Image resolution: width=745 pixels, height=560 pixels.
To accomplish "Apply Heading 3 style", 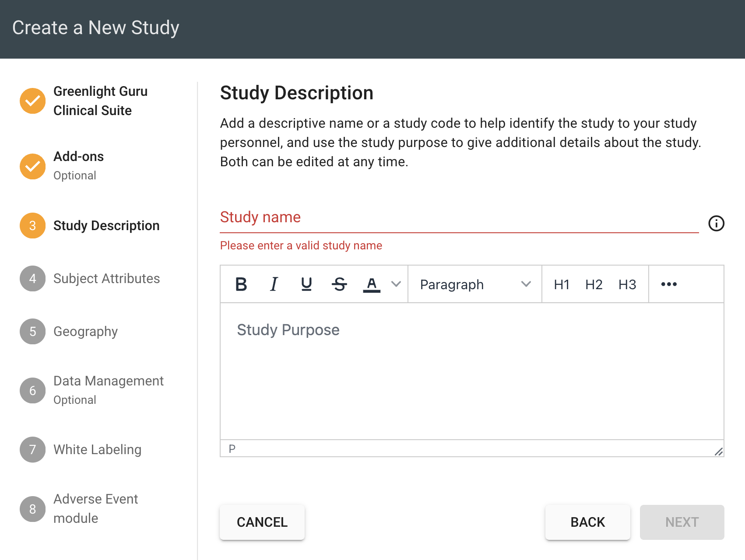I will pos(627,284).
